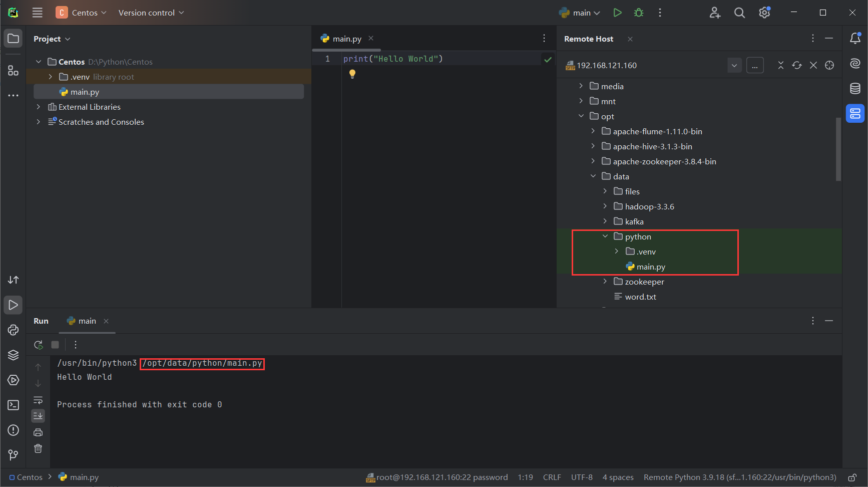Open main run configuration dropdown

click(x=580, y=13)
